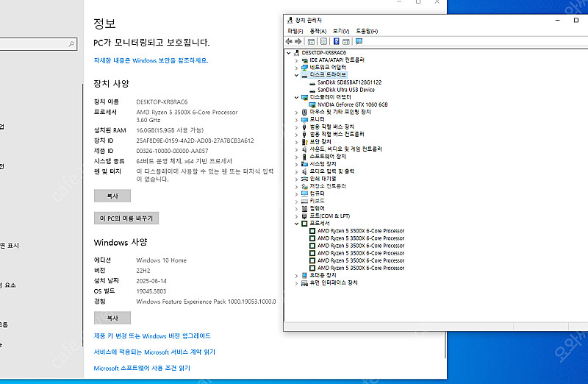Expand the IDE ATA/ATAPI 컨트롤러 node
Image resolution: width=588 pixels, height=384 pixels.
click(296, 60)
